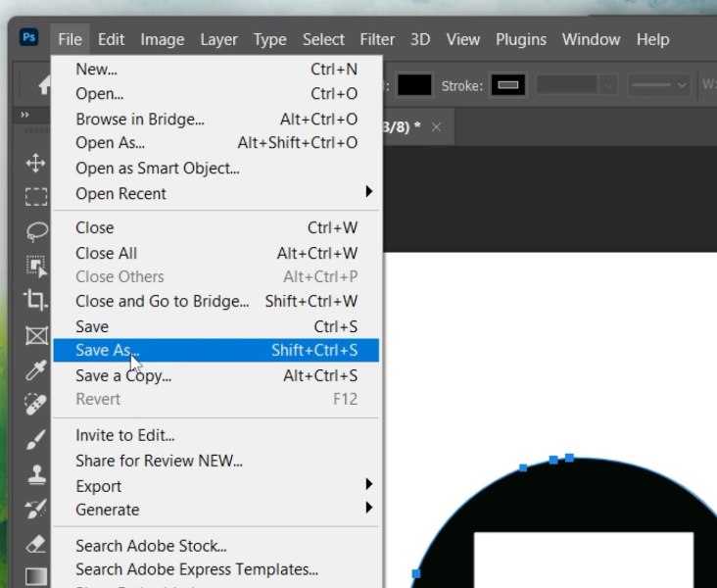Select the Spot Healing Brush tool
Viewport: 717px width, 588px height.
(36, 404)
